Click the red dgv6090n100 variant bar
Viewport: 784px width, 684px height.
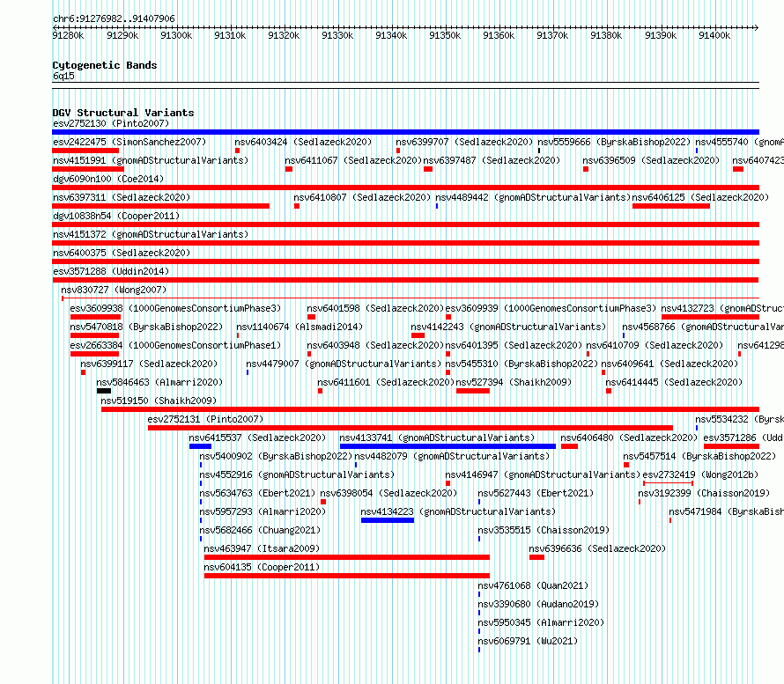405,188
